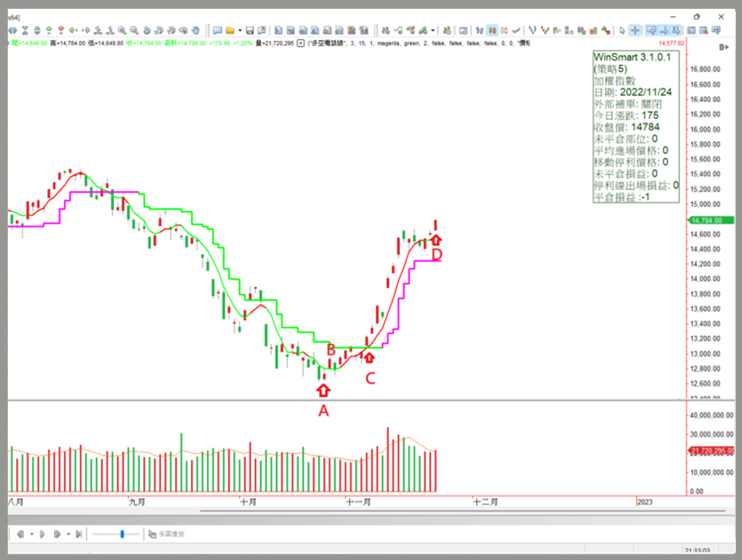The height and width of the screenshot is (560, 742).
Task: Toggle the highlighted single down-arrow tracking icon
Action: (664, 31)
